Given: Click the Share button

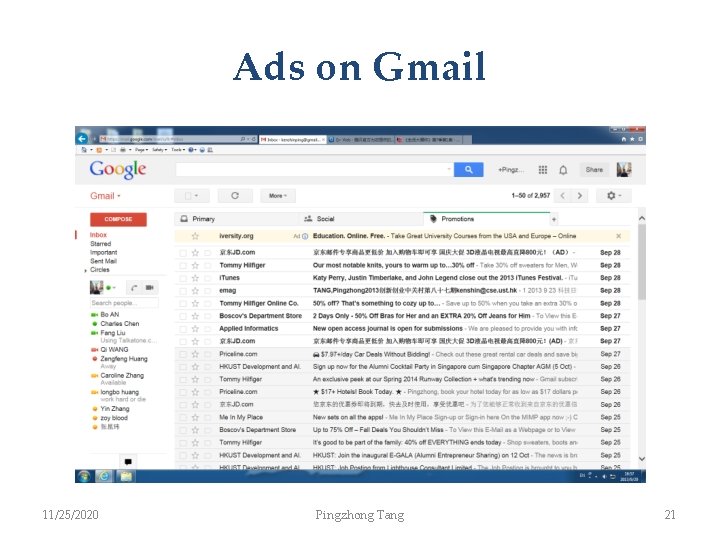Looking at the screenshot, I should click(x=594, y=170).
